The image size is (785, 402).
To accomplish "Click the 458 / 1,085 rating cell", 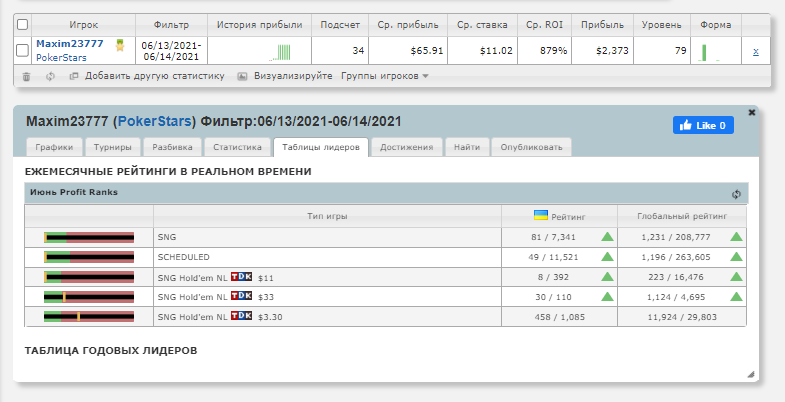I will tap(559, 317).
